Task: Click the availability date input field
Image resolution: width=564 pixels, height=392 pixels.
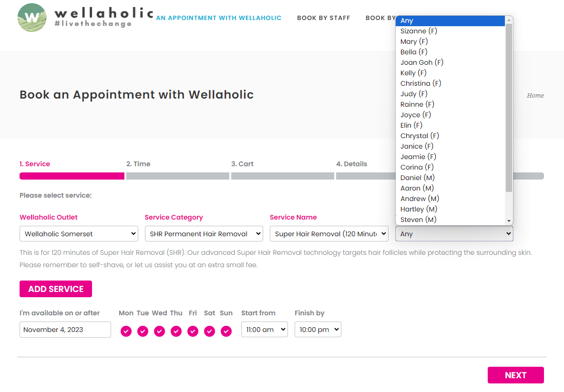Action: pyautogui.click(x=65, y=330)
